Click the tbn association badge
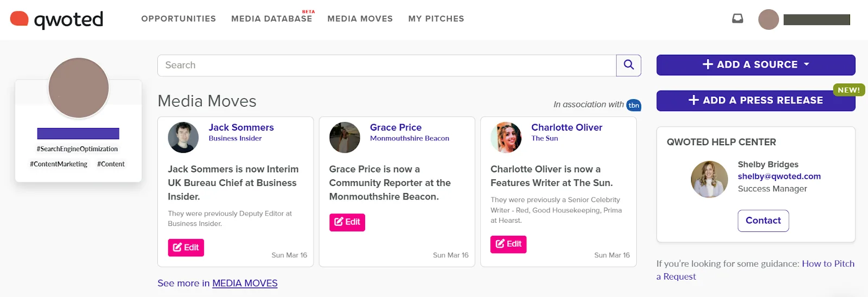This screenshot has height=297, width=868. coord(634,105)
